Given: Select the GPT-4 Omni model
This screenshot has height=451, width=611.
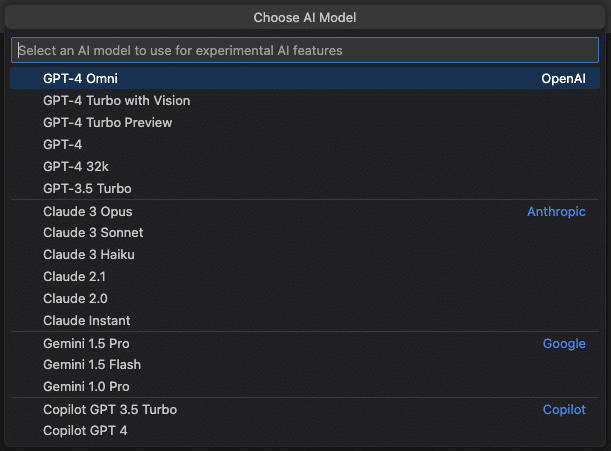Looking at the screenshot, I should coord(305,78).
